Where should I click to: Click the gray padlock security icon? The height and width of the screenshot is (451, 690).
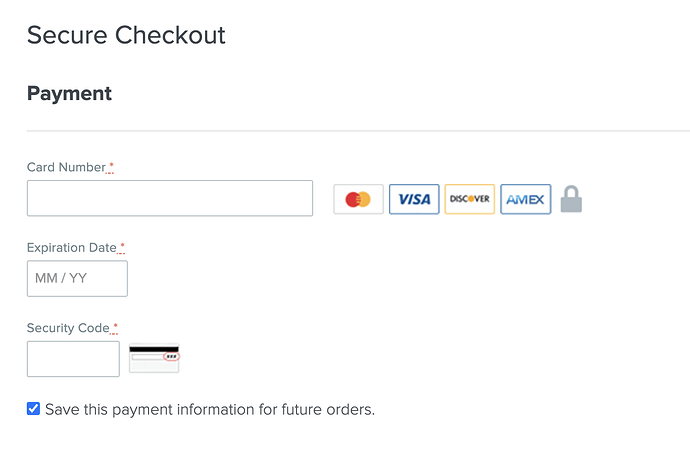571,199
